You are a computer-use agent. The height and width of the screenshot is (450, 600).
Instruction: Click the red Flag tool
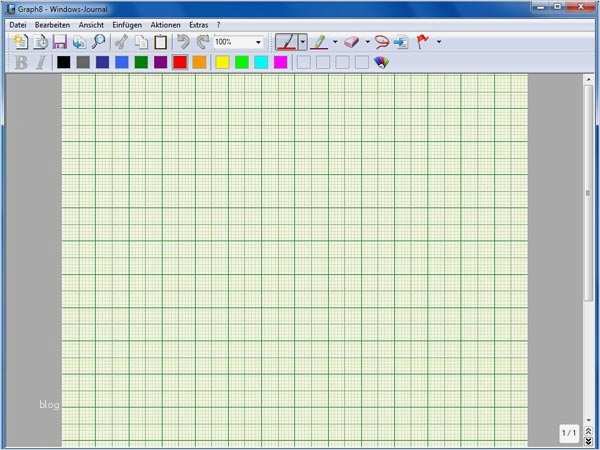click(x=422, y=42)
